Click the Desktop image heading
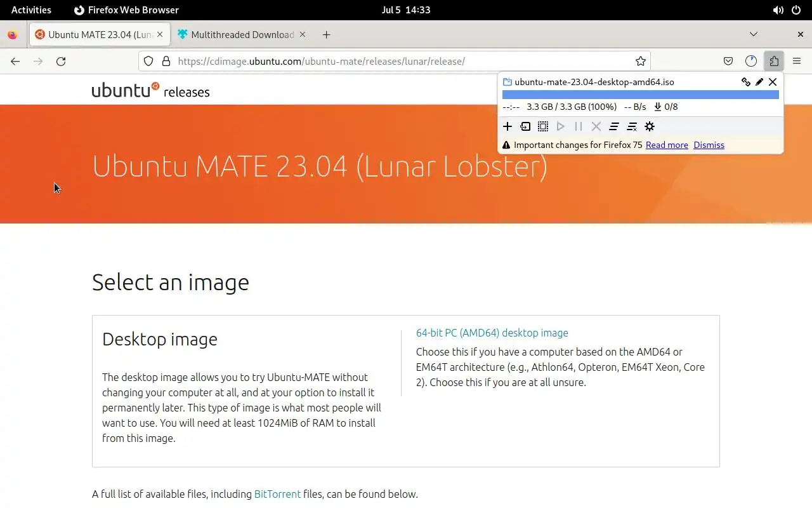 160,339
